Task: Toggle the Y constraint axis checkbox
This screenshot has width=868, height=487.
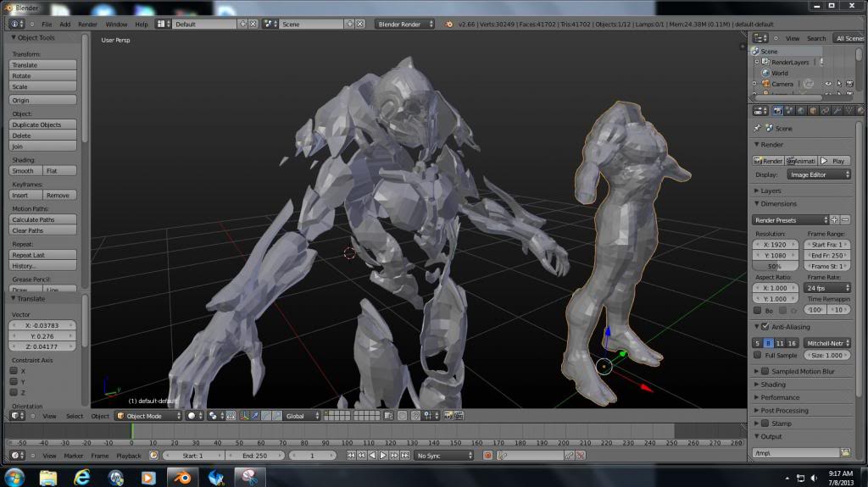Action: tap(14, 381)
